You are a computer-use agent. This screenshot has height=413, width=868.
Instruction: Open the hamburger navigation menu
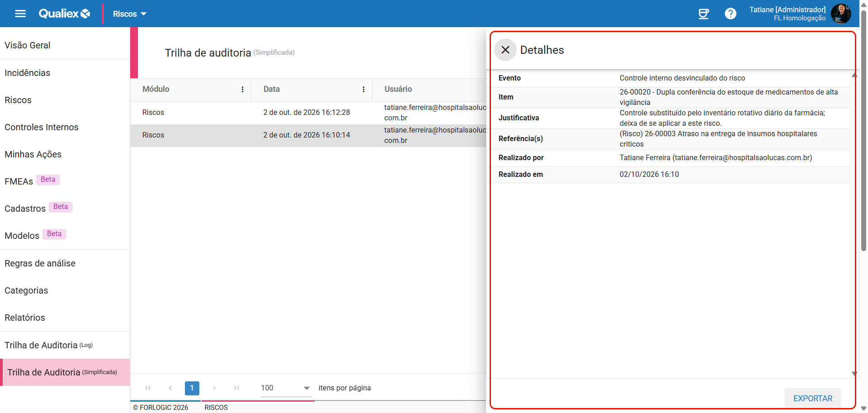point(20,14)
